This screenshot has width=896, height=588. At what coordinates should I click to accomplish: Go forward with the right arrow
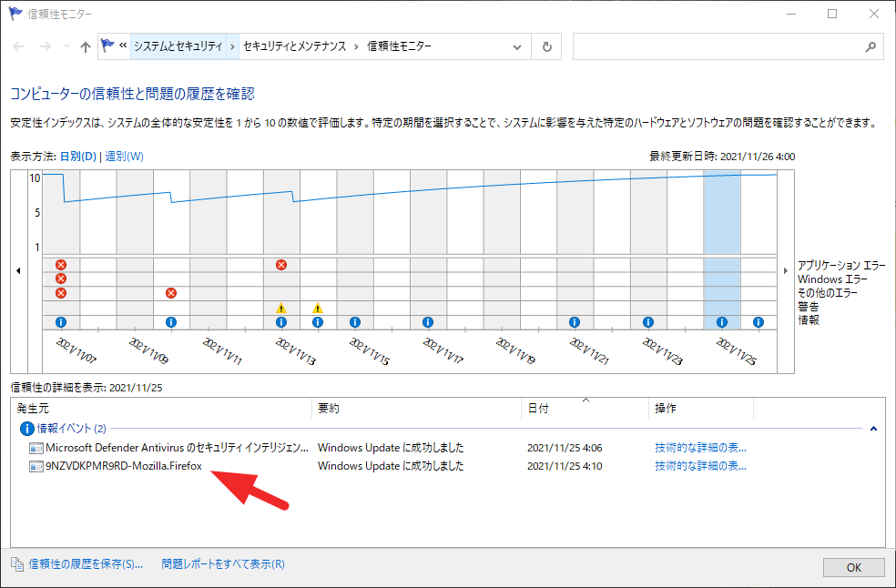[46, 46]
